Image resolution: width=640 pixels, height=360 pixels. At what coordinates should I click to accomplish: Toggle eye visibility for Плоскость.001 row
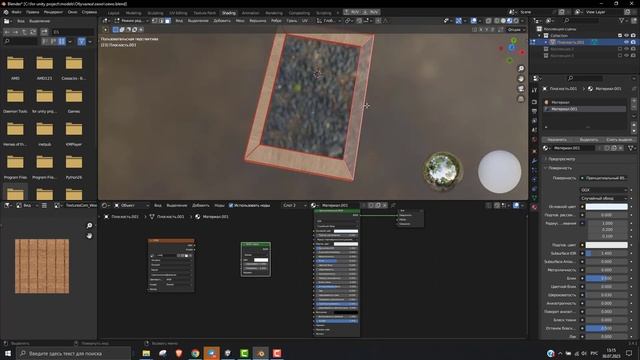pos(627,42)
